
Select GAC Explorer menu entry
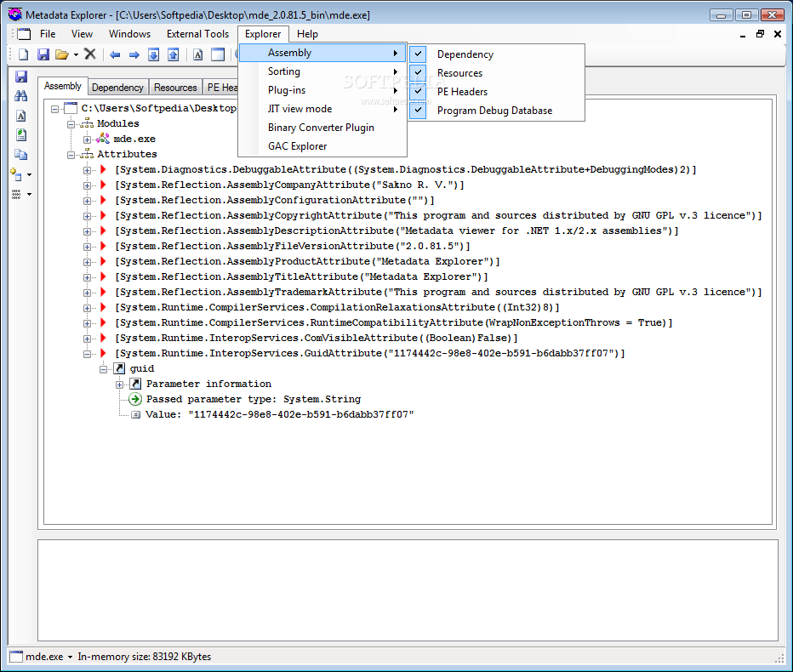[322, 146]
